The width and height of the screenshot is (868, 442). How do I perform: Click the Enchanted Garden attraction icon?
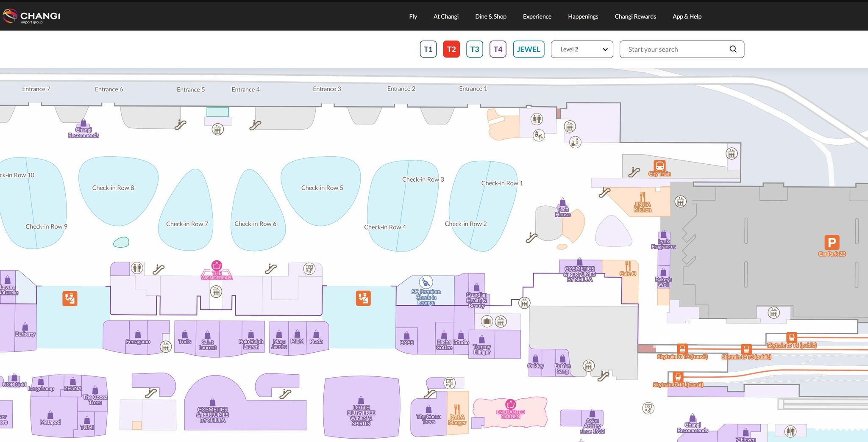click(x=511, y=404)
